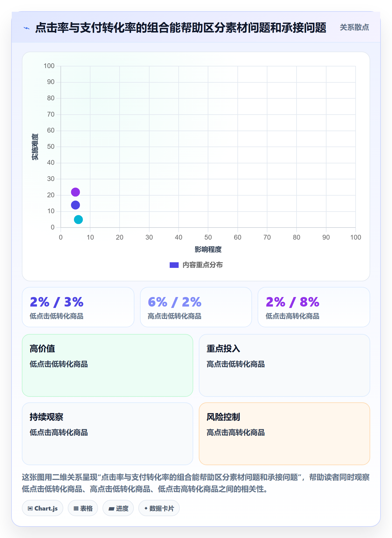Click the 影响程度 x-axis title
This screenshot has height=538, width=392.
[208, 249]
